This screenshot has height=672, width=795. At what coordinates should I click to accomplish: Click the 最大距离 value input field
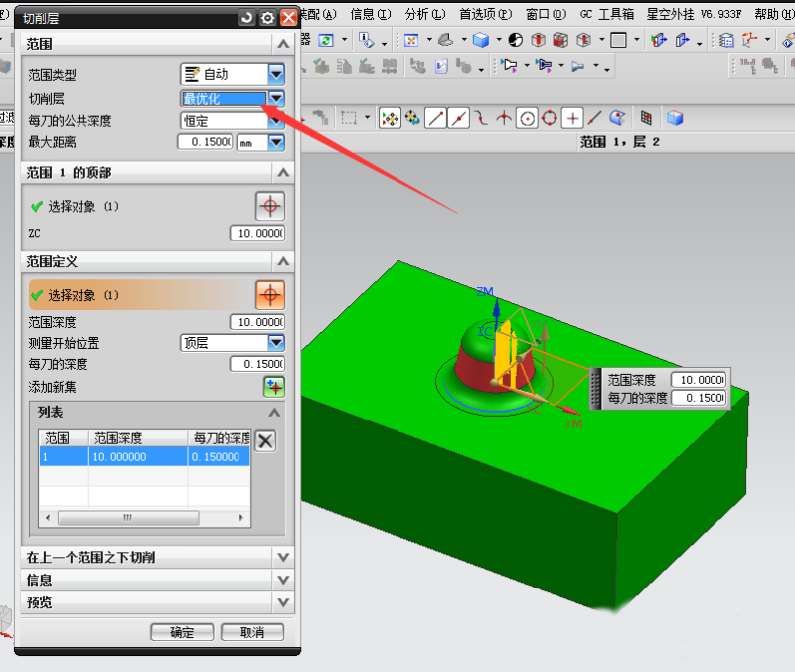click(205, 142)
